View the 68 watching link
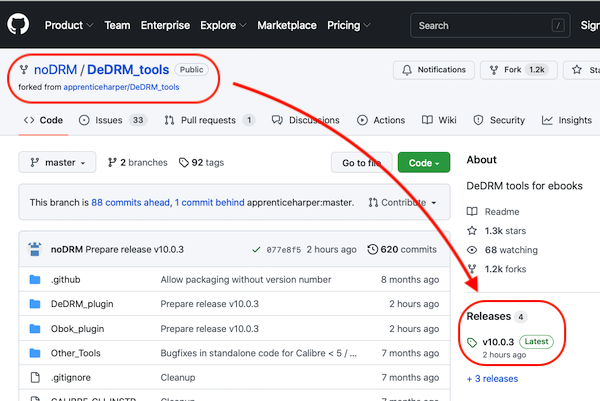The width and height of the screenshot is (600, 401). (x=502, y=250)
